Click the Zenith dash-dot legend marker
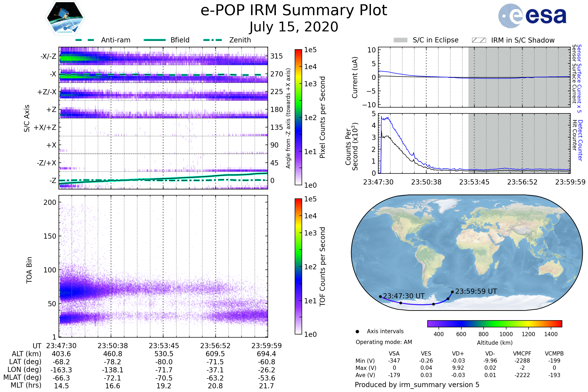This screenshot has height=392, width=588. (213, 40)
